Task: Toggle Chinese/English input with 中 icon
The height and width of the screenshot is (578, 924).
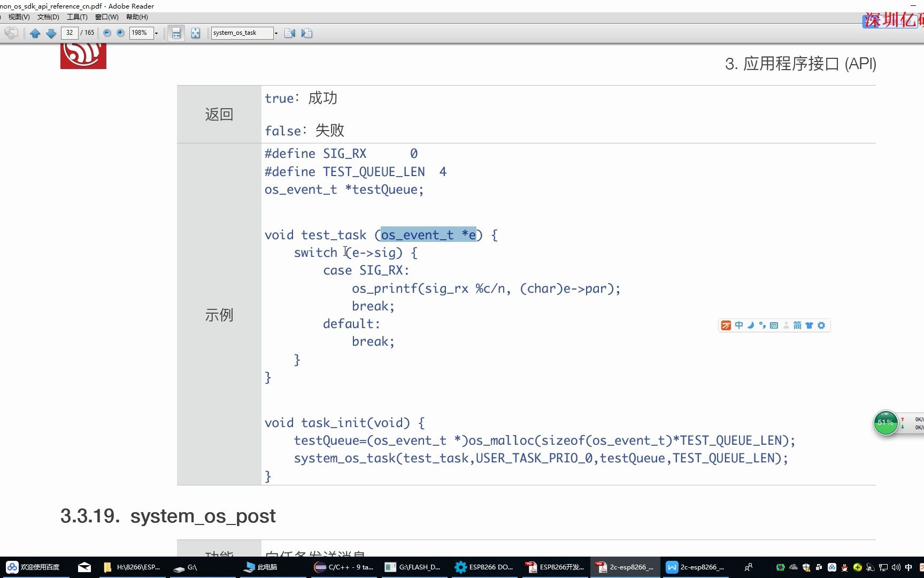Action: click(738, 325)
